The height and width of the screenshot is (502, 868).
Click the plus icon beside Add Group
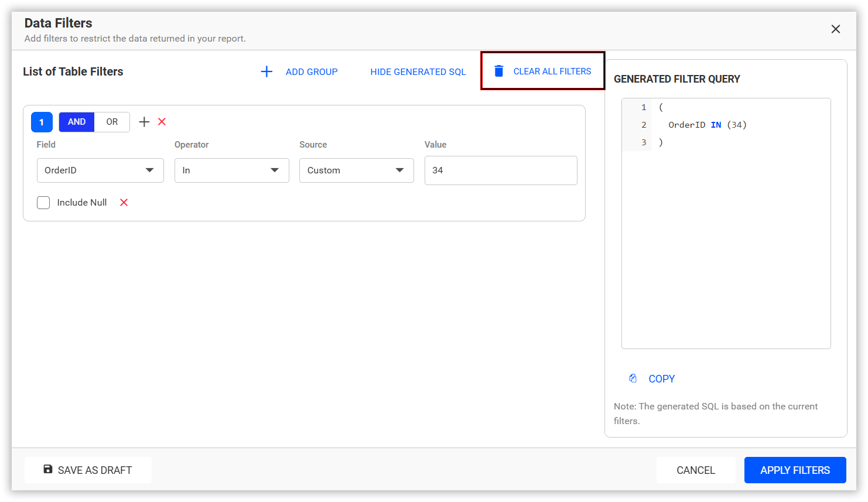coord(266,71)
